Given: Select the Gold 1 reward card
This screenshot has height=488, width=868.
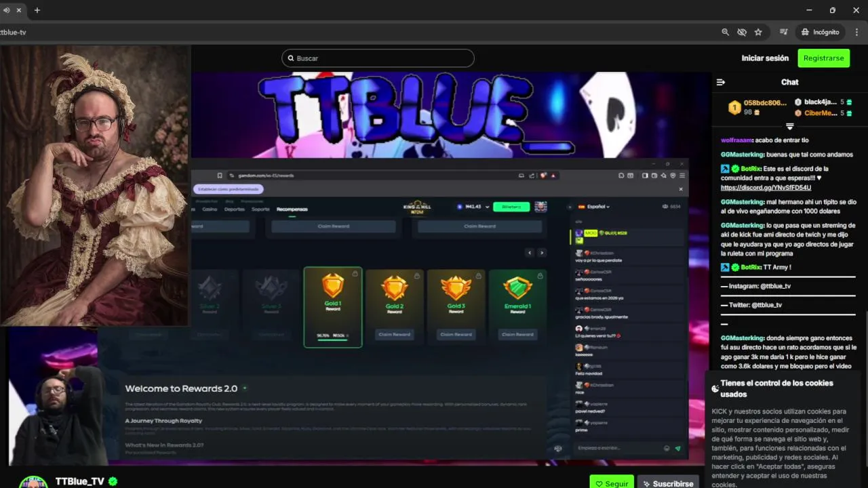Looking at the screenshot, I should [333, 307].
